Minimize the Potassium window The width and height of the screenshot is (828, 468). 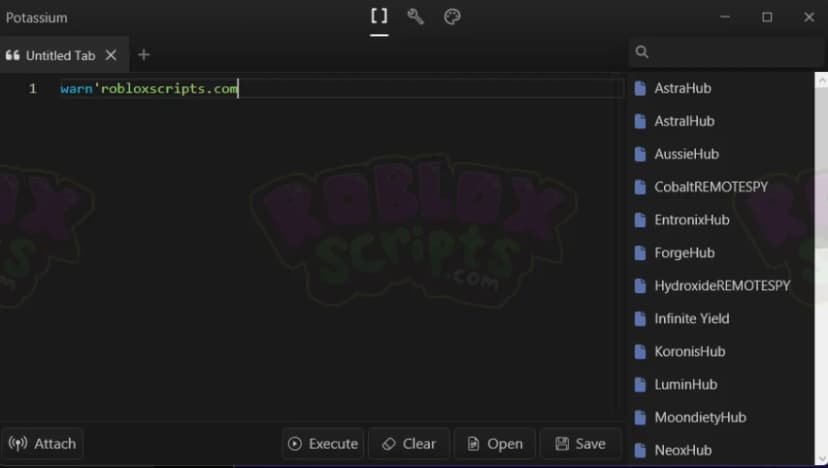tap(725, 17)
